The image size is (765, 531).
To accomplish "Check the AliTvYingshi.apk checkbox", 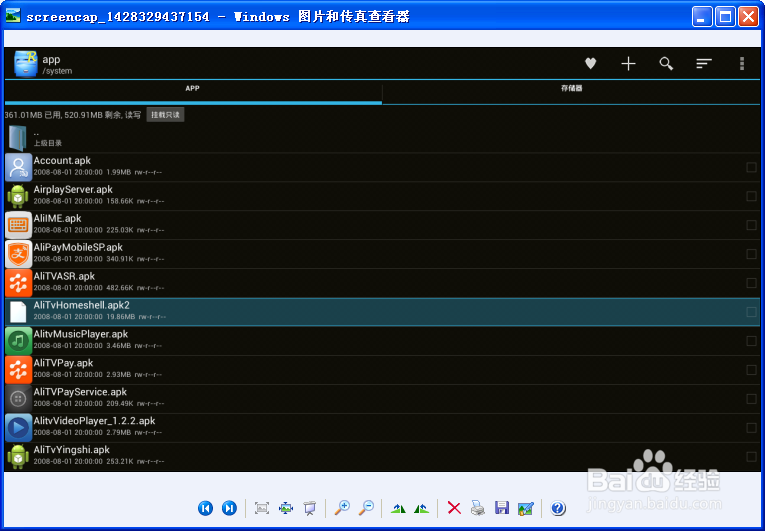I will coord(751,457).
